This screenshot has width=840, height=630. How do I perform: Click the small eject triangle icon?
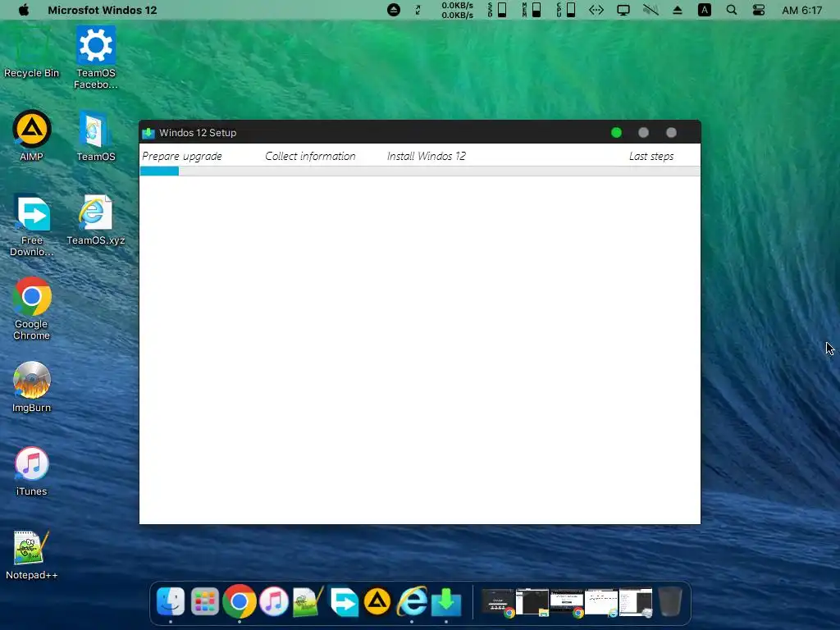(x=678, y=10)
